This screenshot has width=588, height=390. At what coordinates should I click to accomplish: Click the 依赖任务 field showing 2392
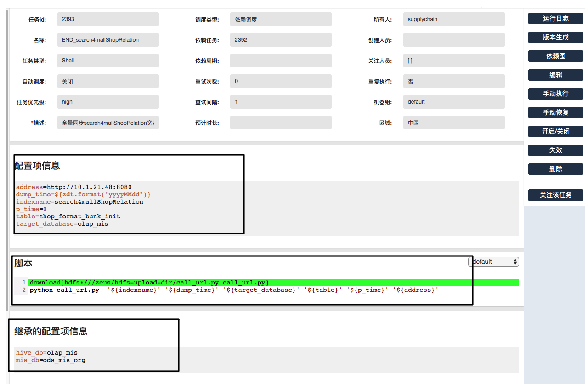point(281,40)
